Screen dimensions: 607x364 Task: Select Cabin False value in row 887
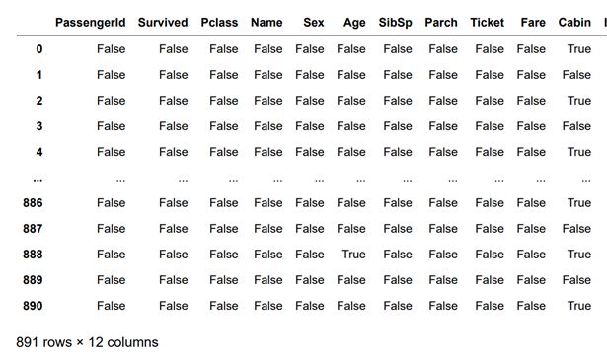point(576,229)
